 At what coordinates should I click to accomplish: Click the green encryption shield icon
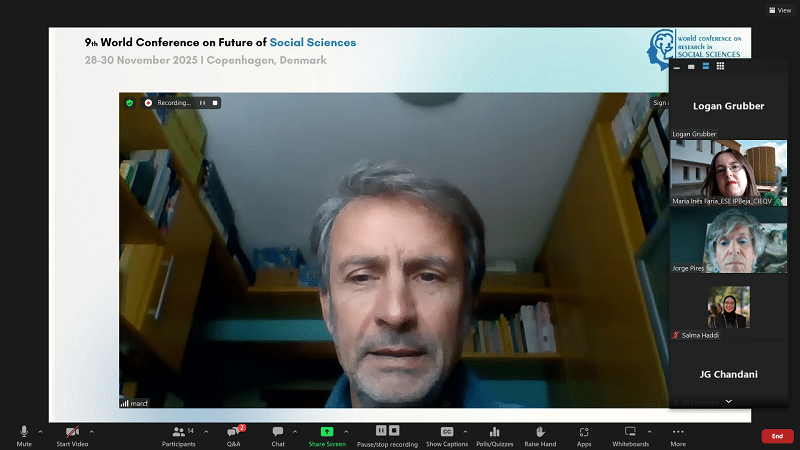[129, 102]
